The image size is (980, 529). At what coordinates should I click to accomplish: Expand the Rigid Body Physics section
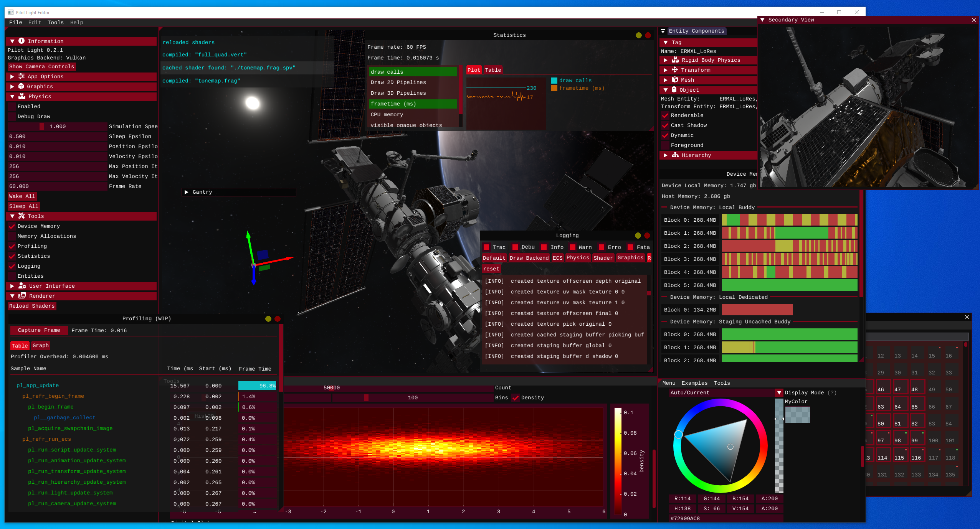[665, 60]
